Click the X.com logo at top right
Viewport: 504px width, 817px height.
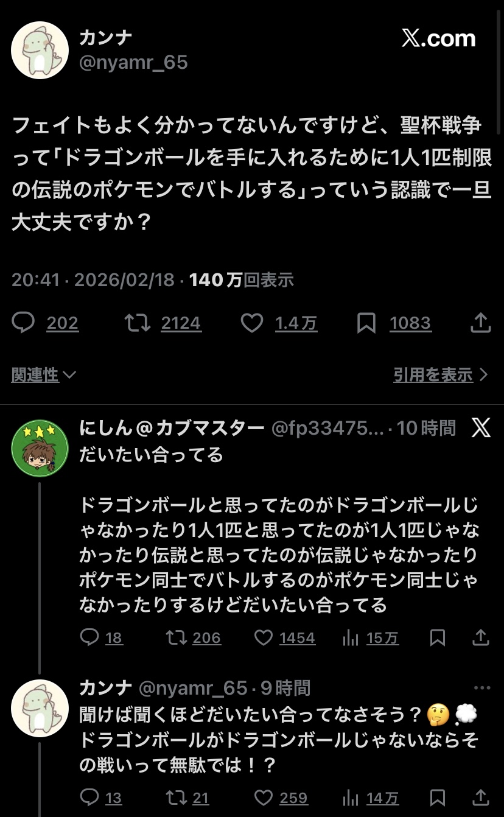point(438,39)
